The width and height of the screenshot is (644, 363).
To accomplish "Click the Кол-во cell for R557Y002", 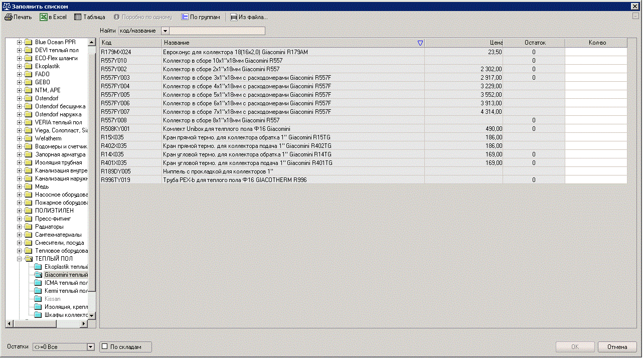I will (x=596, y=69).
